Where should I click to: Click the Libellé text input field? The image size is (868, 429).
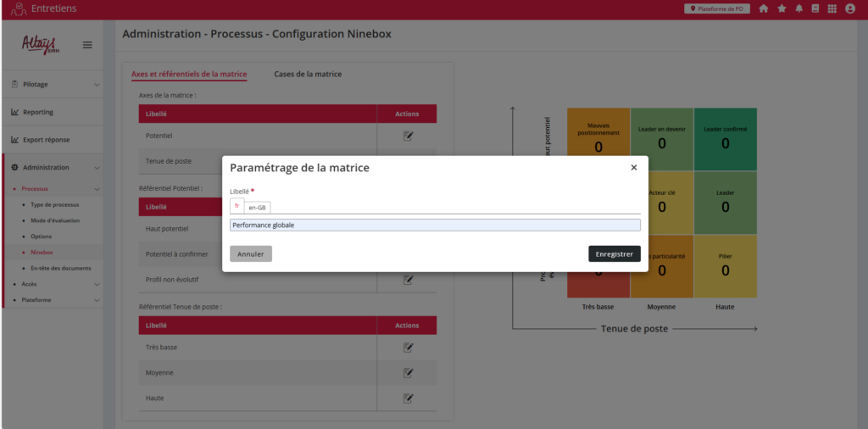pos(435,225)
